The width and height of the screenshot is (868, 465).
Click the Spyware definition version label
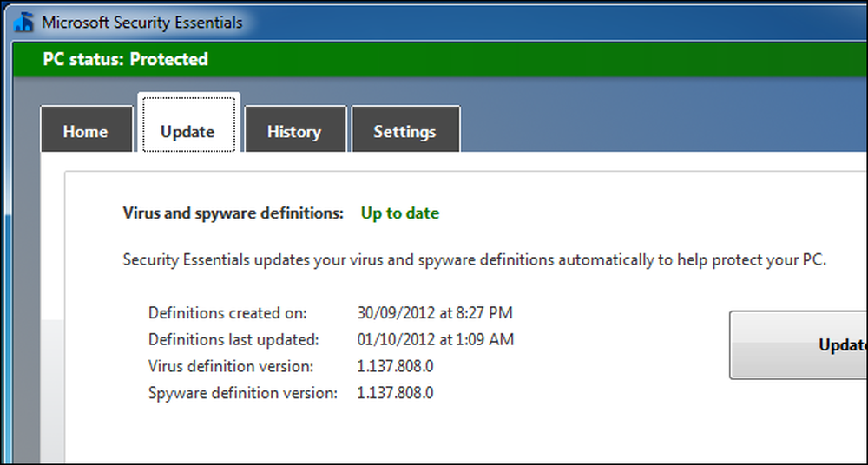(243, 393)
